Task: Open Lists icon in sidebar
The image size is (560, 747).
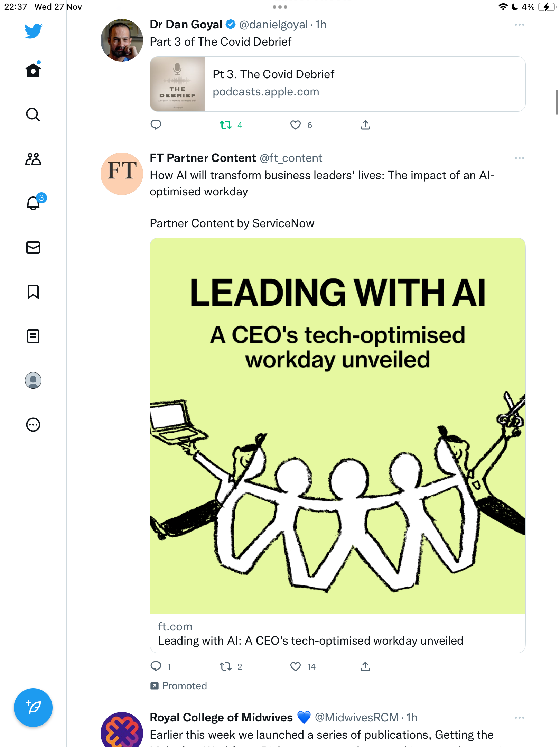Action: point(33,336)
